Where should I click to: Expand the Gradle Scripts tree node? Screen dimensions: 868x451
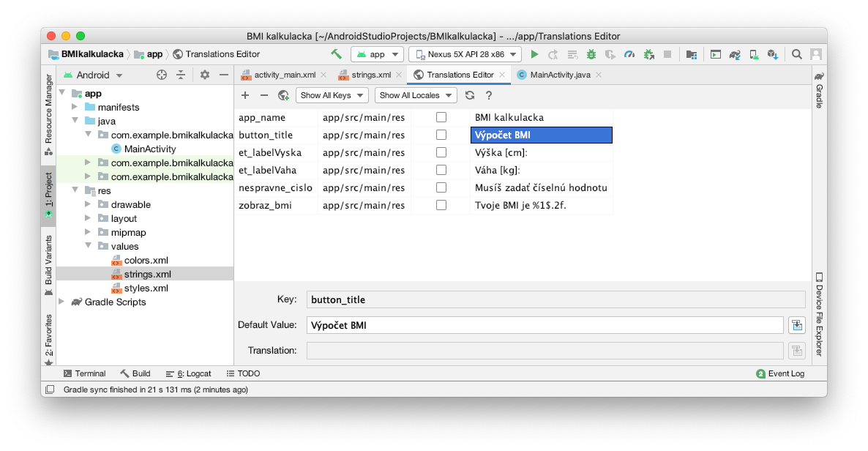62,302
